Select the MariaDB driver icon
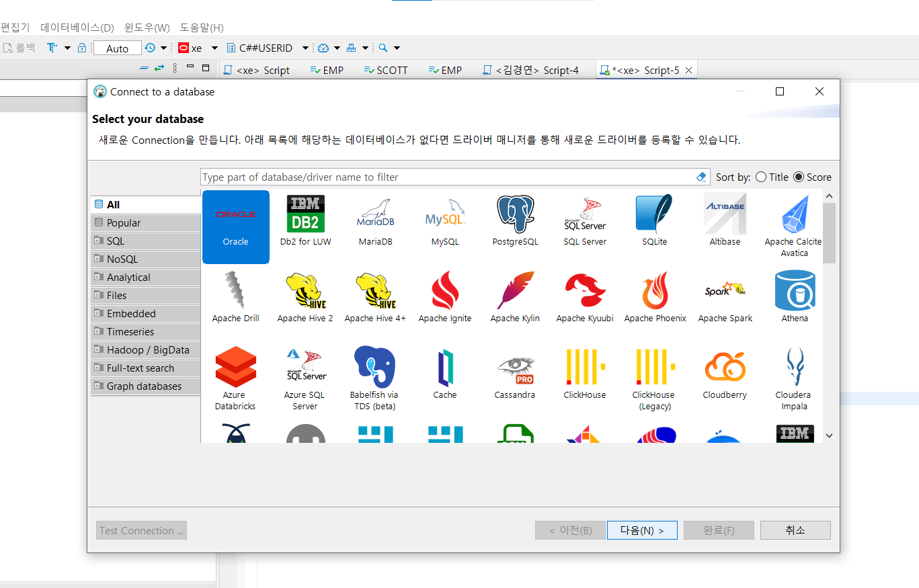 375,221
